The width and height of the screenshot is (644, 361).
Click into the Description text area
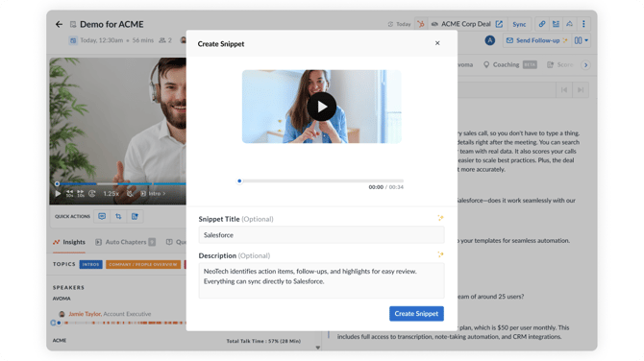(321, 280)
